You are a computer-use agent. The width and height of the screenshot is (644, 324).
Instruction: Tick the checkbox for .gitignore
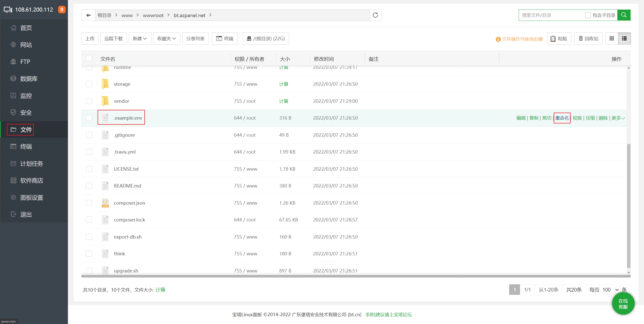pos(89,135)
